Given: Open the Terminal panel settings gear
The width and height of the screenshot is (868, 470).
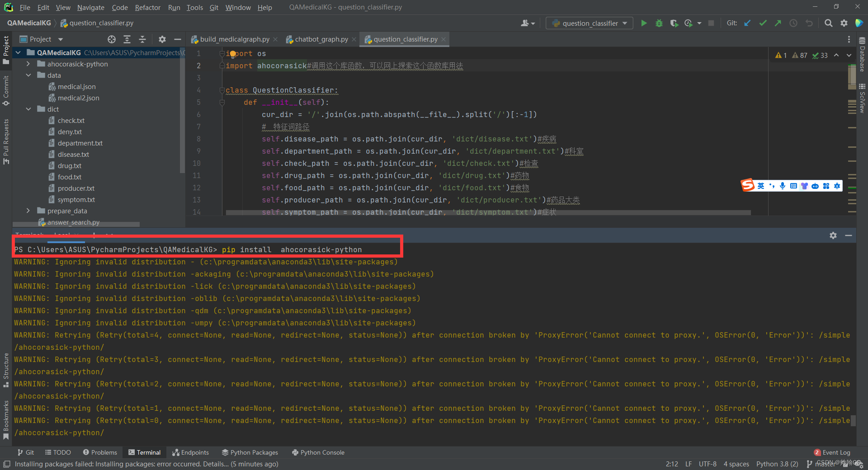Looking at the screenshot, I should click(x=833, y=235).
